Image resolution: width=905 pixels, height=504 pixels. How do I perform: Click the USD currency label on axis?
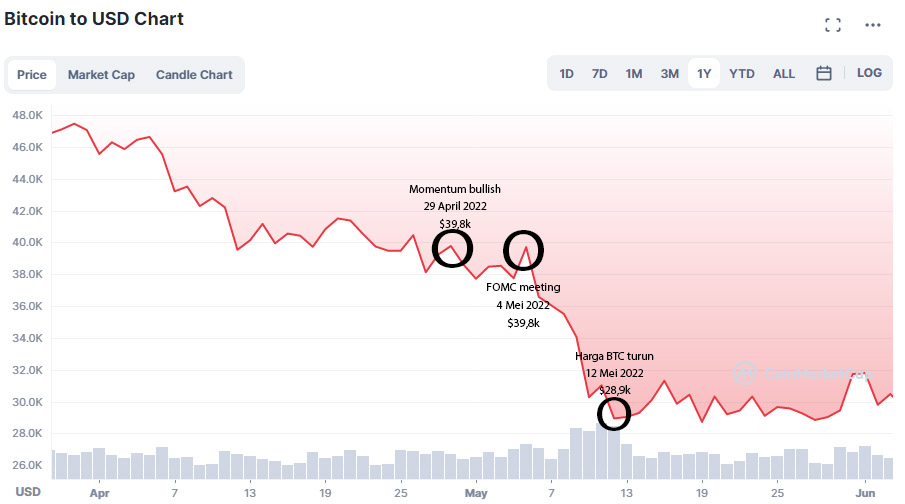click(x=28, y=491)
